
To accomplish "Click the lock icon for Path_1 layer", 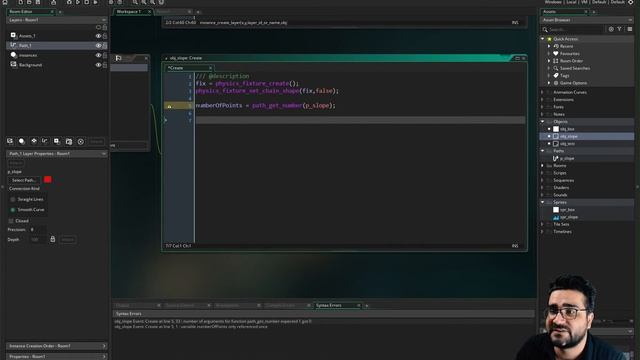I will click(x=105, y=46).
